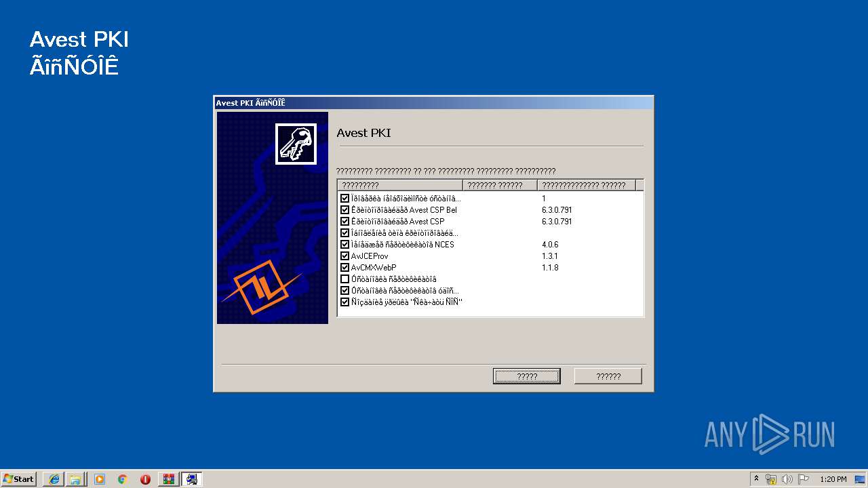Viewport: 868px width, 488px height.
Task: Toggle the checkbox on the NCES row
Action: pyautogui.click(x=344, y=245)
